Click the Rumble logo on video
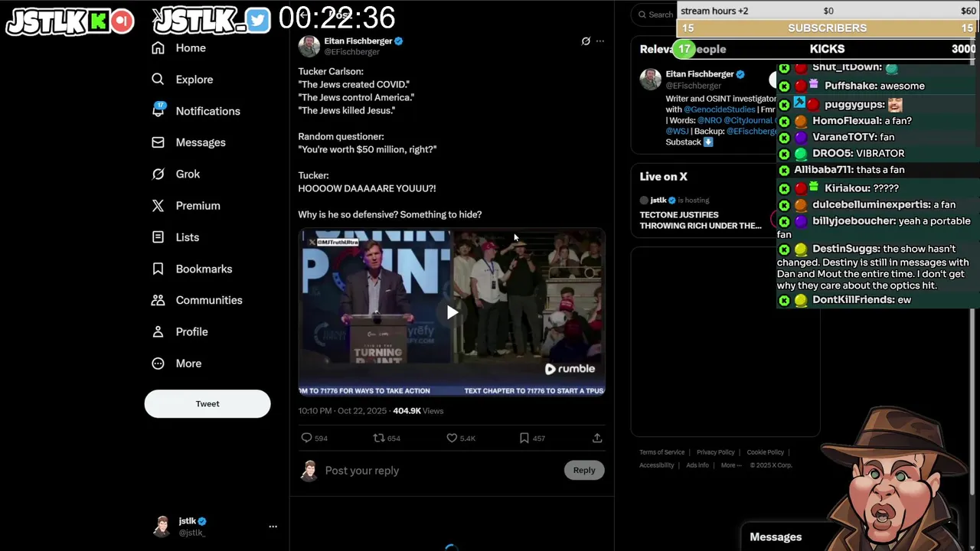980x551 pixels. pyautogui.click(x=570, y=369)
